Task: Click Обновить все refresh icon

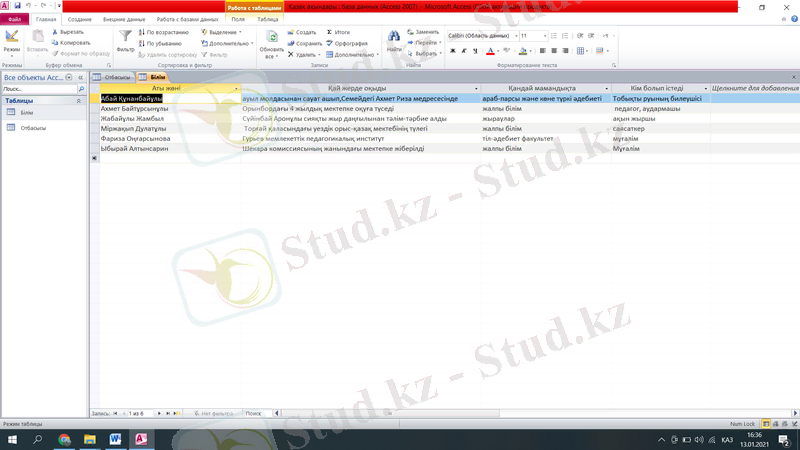Action: tap(271, 38)
